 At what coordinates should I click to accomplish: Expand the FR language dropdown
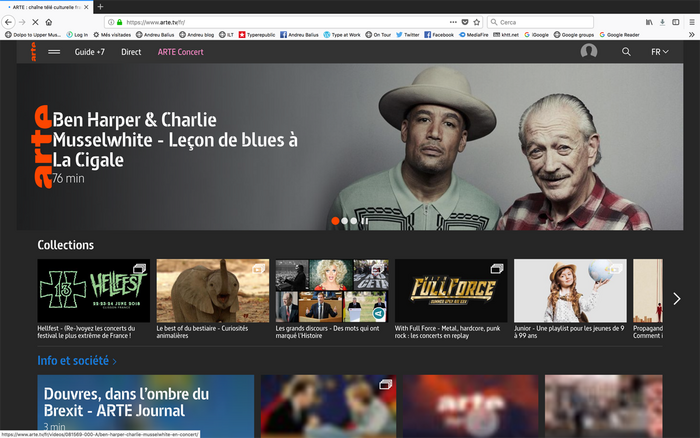pos(659,52)
